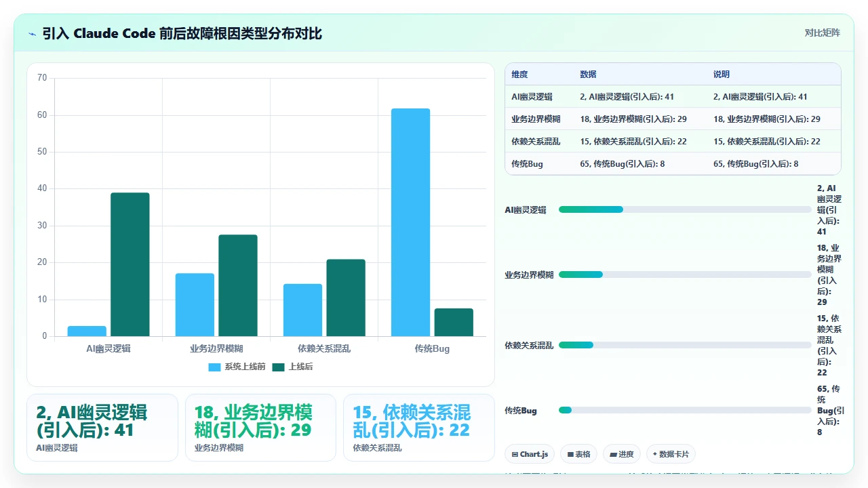Click the 数据 column header

[x=588, y=75]
